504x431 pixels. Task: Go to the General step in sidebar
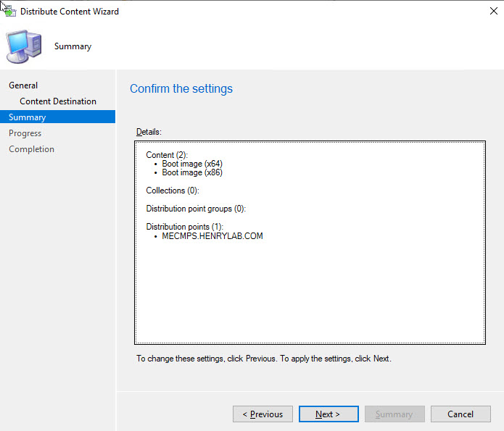point(23,85)
